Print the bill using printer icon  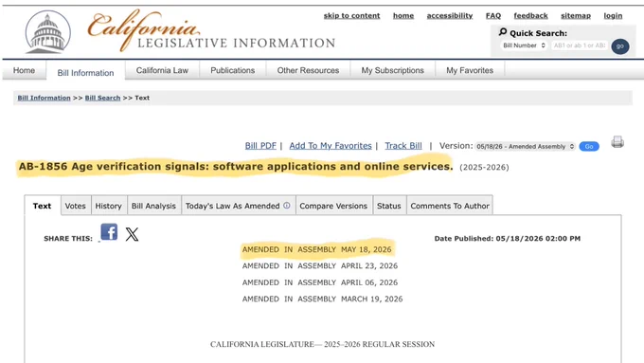click(617, 142)
